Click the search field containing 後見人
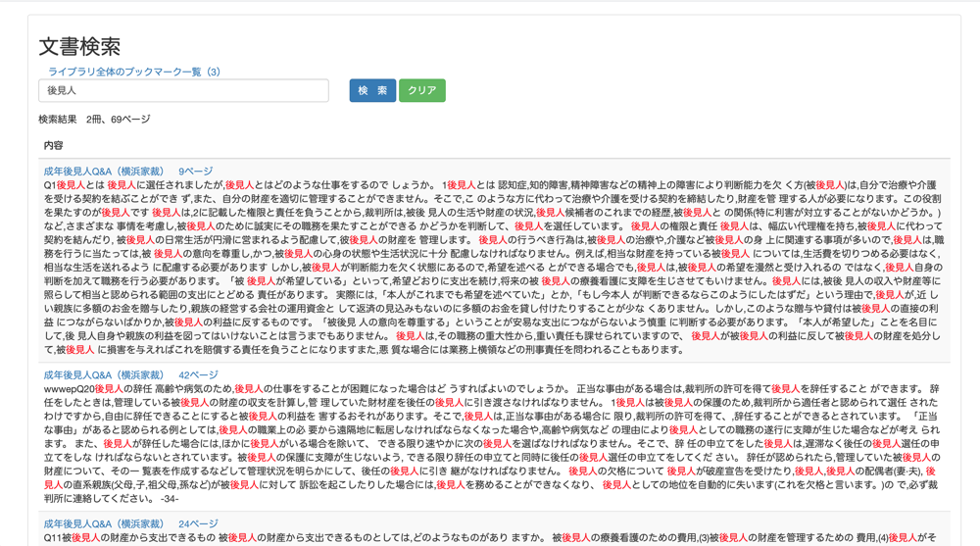The width and height of the screenshot is (980, 546). click(x=183, y=90)
